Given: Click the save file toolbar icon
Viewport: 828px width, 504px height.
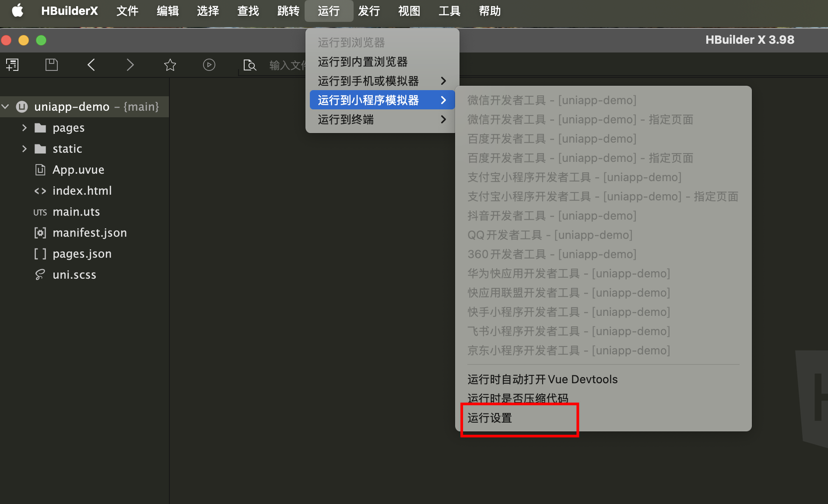Looking at the screenshot, I should click(x=52, y=65).
